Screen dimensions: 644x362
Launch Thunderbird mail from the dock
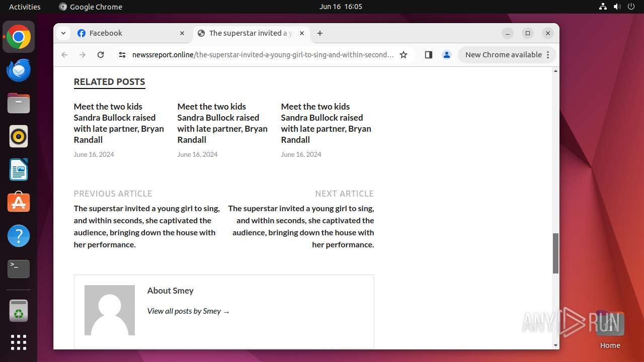(x=19, y=70)
